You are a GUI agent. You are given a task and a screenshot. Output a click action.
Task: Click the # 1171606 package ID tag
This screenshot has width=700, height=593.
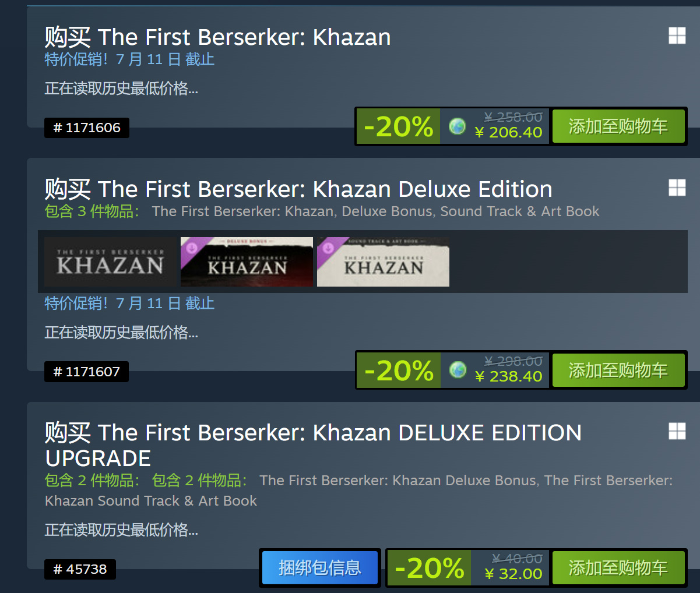click(x=87, y=128)
